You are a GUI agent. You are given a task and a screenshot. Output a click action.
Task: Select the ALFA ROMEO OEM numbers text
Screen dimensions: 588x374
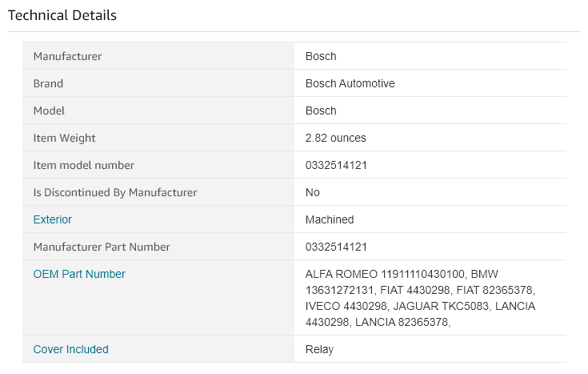pos(420,298)
